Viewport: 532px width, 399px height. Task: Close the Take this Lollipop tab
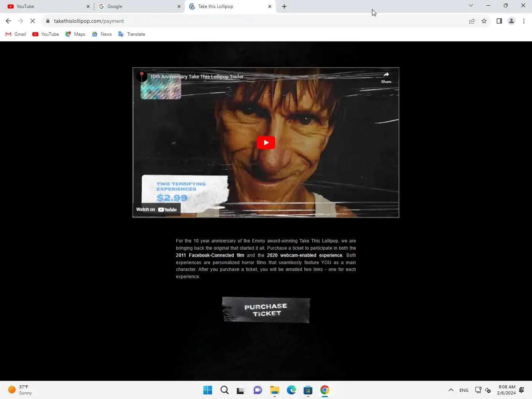pyautogui.click(x=270, y=6)
